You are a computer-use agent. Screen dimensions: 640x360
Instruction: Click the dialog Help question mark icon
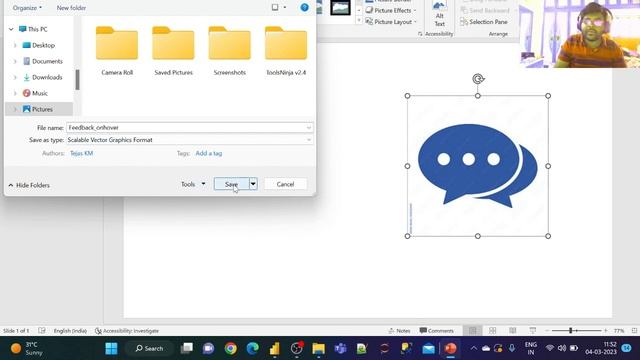pyautogui.click(x=304, y=7)
